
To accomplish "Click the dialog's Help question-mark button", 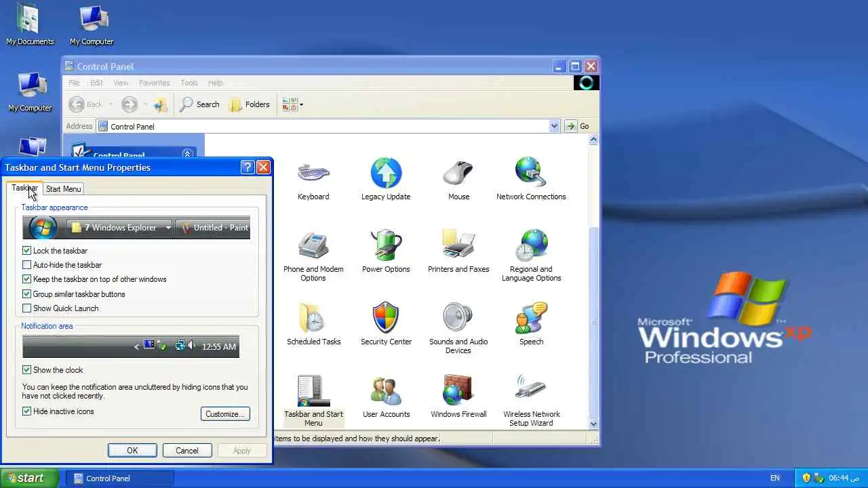I will point(248,167).
